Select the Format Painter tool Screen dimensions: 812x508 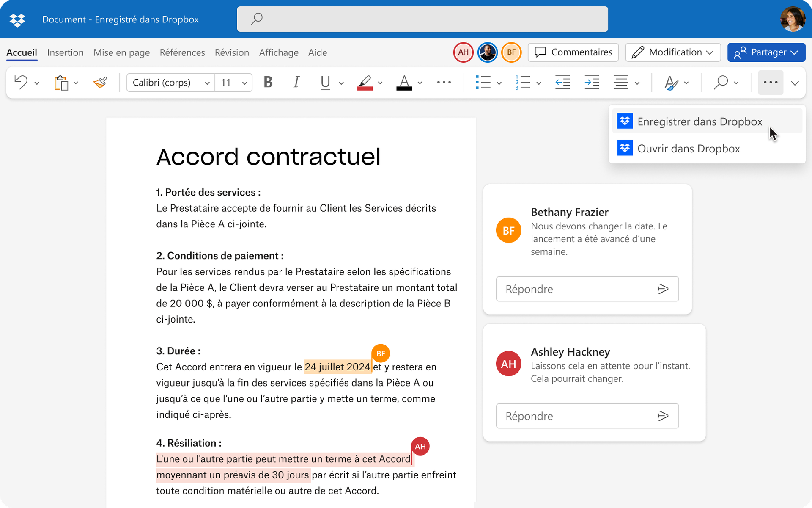coord(100,83)
